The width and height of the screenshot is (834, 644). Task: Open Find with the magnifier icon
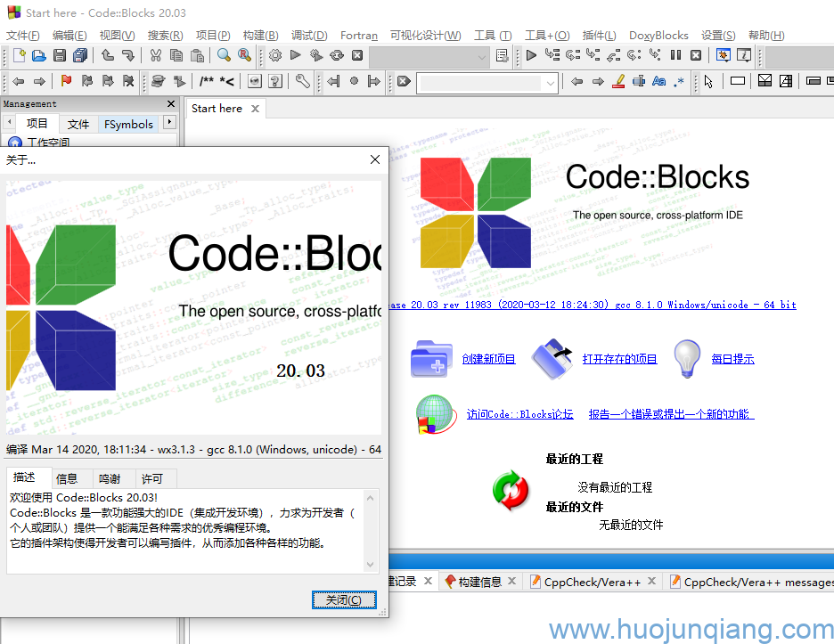(x=224, y=55)
